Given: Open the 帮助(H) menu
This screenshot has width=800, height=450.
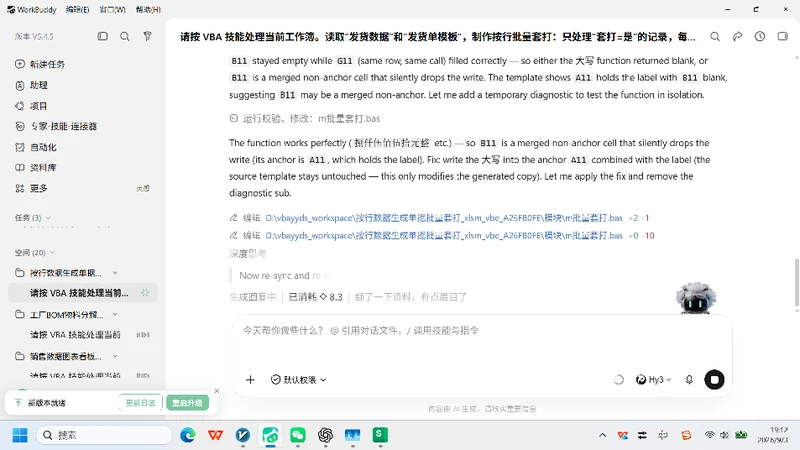Looking at the screenshot, I should (x=148, y=10).
